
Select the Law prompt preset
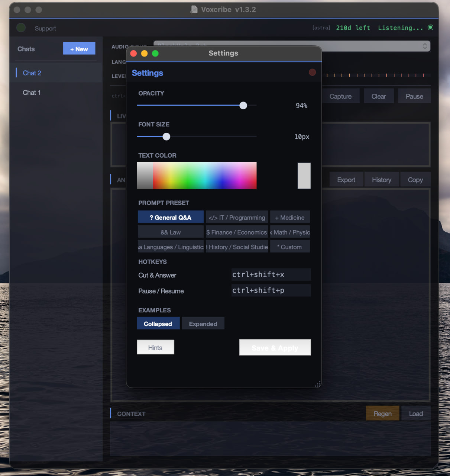click(x=171, y=232)
